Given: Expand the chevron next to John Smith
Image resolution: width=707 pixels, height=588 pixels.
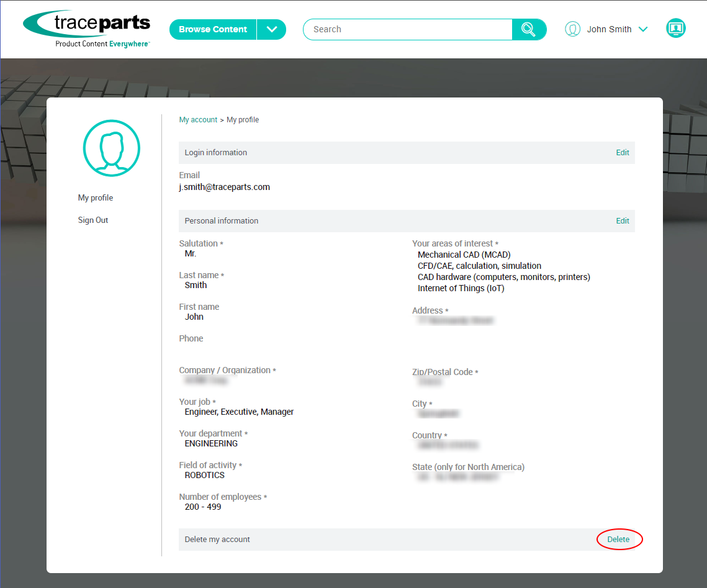Looking at the screenshot, I should pyautogui.click(x=643, y=29).
